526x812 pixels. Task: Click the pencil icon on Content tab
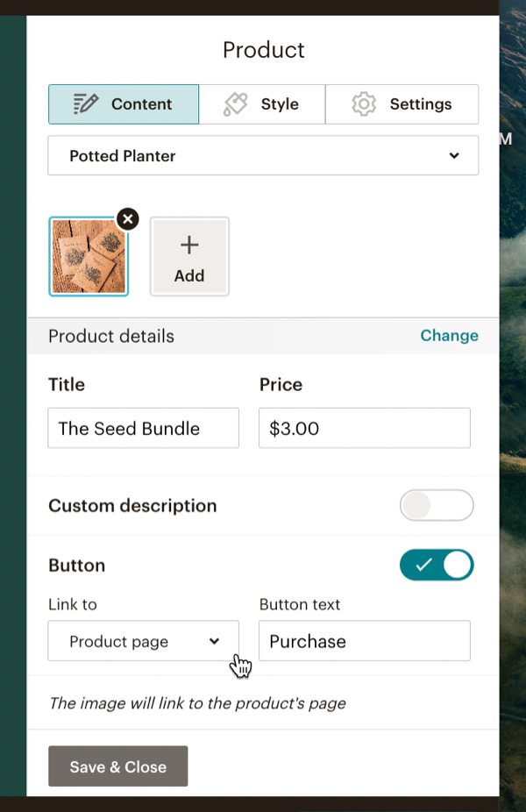[x=86, y=103]
